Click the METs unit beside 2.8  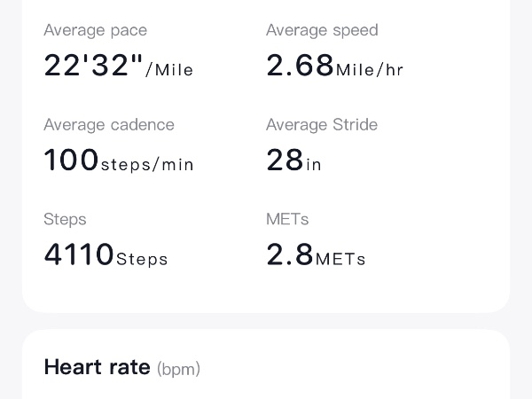pos(340,260)
